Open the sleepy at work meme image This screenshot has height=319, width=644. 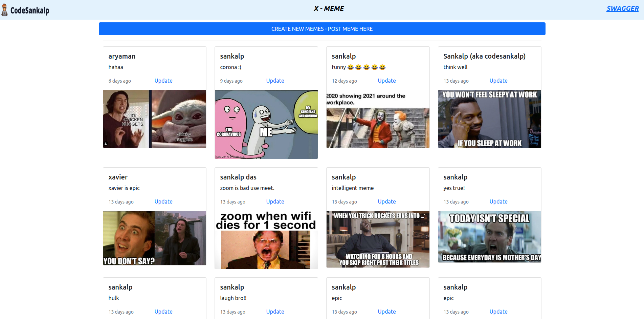point(490,119)
